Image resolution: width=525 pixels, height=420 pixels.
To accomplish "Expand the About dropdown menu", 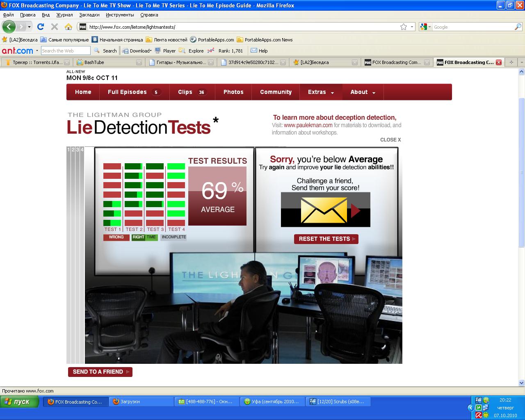I will (x=363, y=92).
